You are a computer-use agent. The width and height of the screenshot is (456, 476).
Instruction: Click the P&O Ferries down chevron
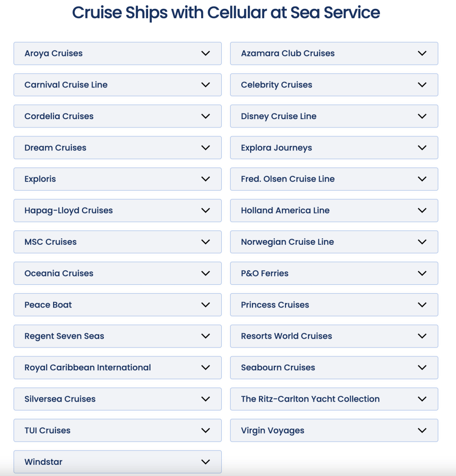(x=422, y=273)
